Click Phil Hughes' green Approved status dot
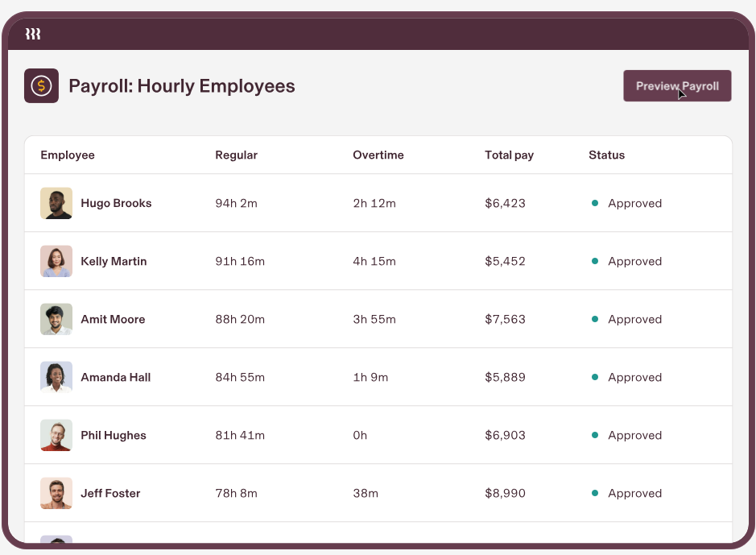This screenshot has width=756, height=555. tap(595, 435)
